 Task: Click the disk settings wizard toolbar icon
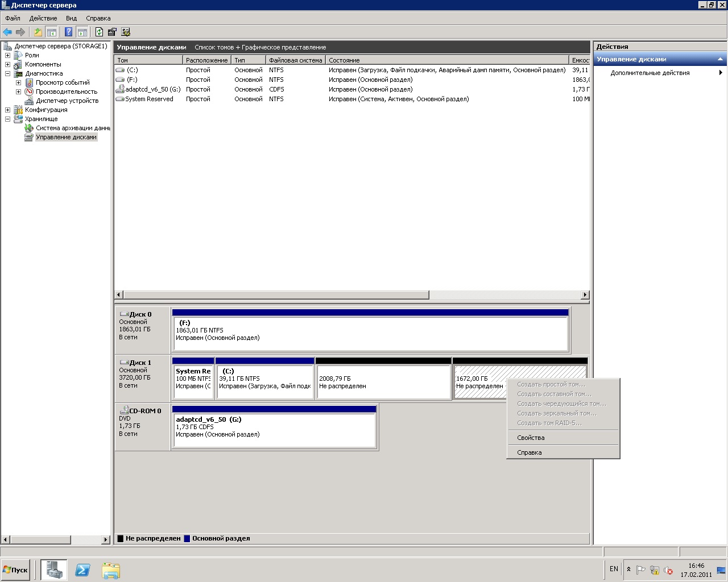tap(126, 32)
